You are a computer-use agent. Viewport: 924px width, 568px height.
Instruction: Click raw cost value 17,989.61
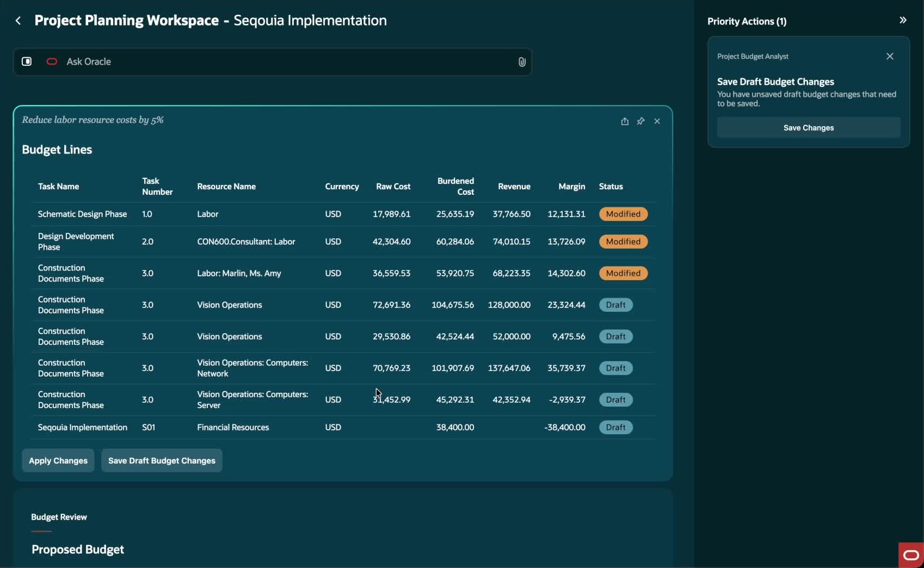391,214
